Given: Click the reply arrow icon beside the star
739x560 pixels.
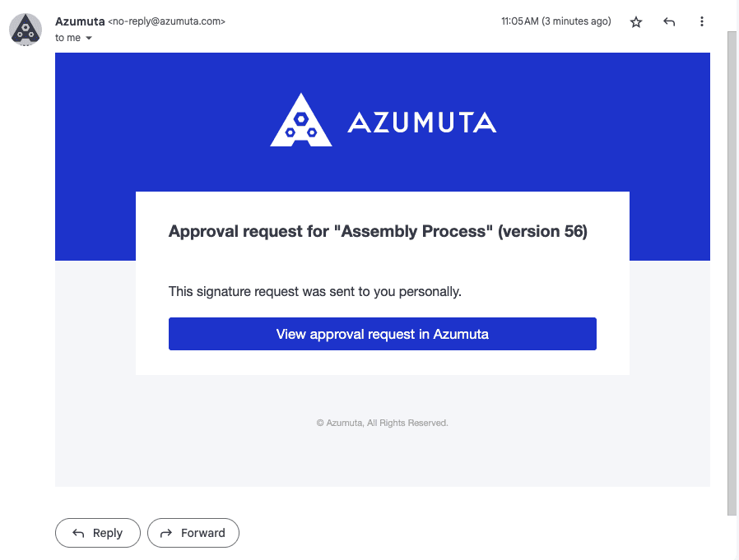Looking at the screenshot, I should (x=669, y=22).
